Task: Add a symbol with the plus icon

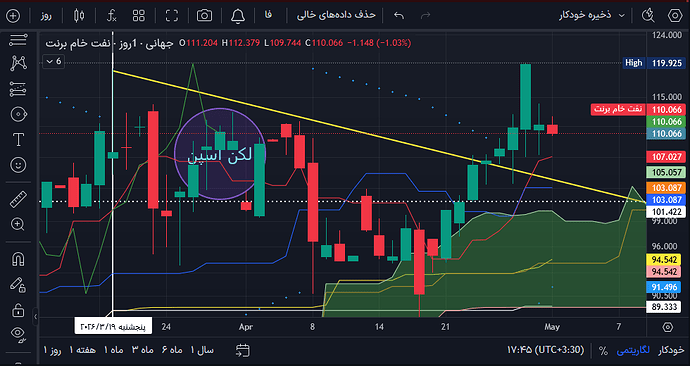Action: pos(13,16)
